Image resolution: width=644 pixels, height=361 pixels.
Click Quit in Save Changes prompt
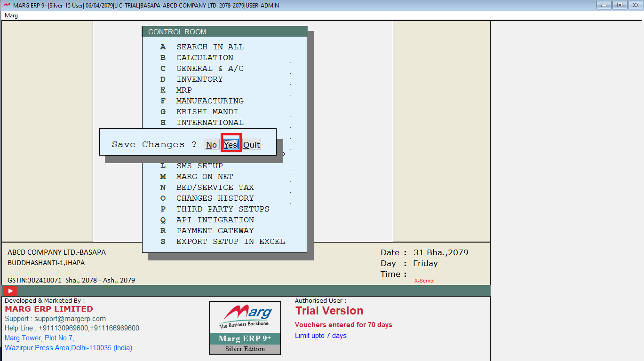click(x=252, y=144)
